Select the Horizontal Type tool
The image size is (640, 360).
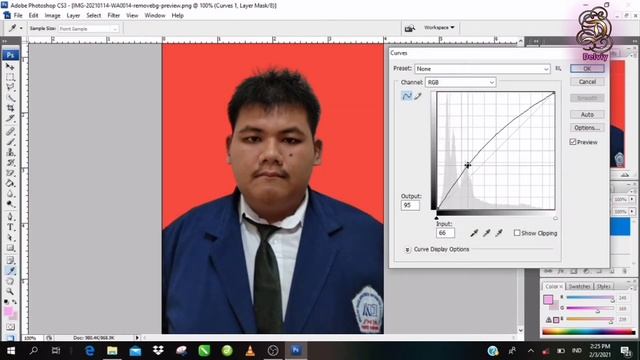(10, 227)
